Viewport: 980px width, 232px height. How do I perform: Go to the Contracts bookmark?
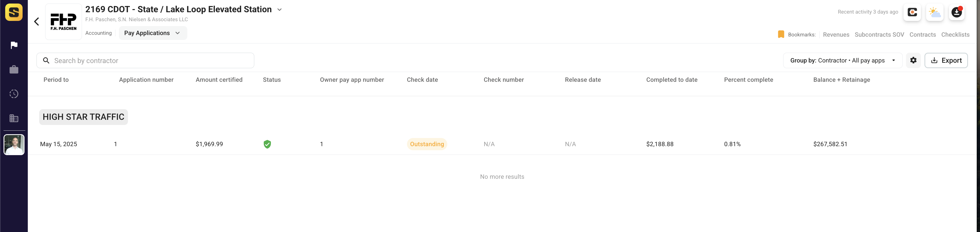tap(923, 35)
